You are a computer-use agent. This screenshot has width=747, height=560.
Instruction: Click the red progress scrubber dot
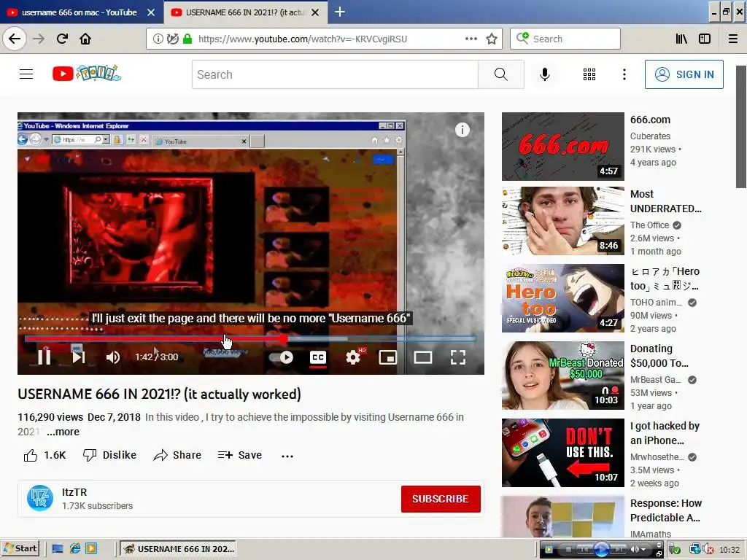click(x=284, y=338)
